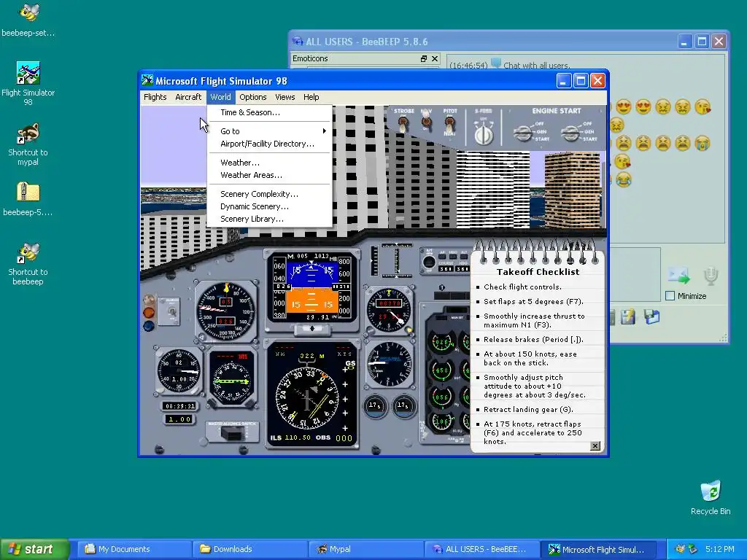Viewport: 747px width, 560px height.
Task: Click the microphone icon in BeeBEEP
Action: coord(711,276)
